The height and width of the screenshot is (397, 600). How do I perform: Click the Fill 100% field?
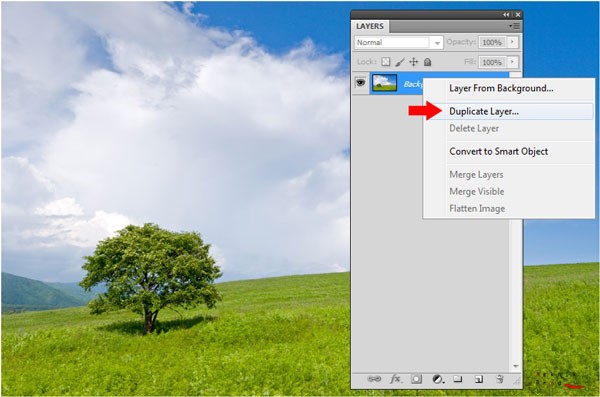coord(492,62)
